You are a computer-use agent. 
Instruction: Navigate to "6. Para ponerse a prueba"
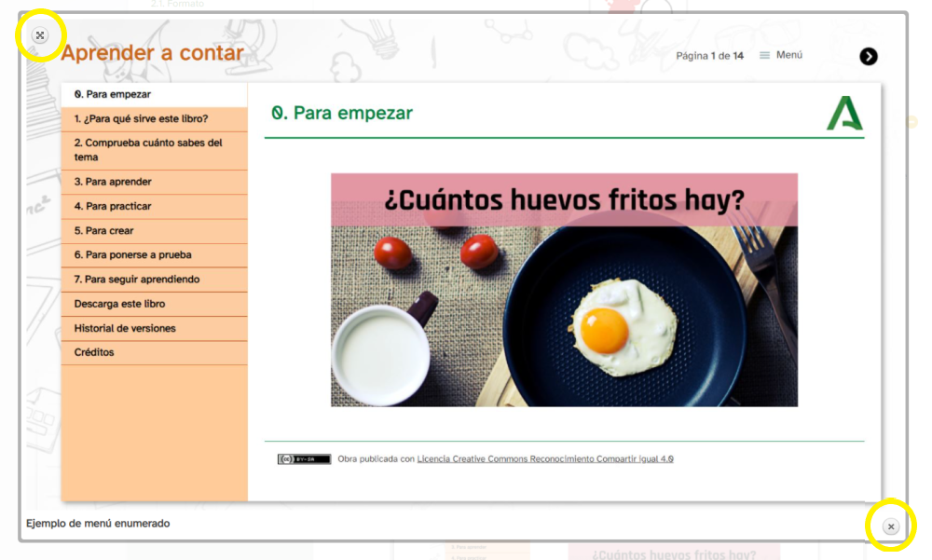pyautogui.click(x=133, y=254)
